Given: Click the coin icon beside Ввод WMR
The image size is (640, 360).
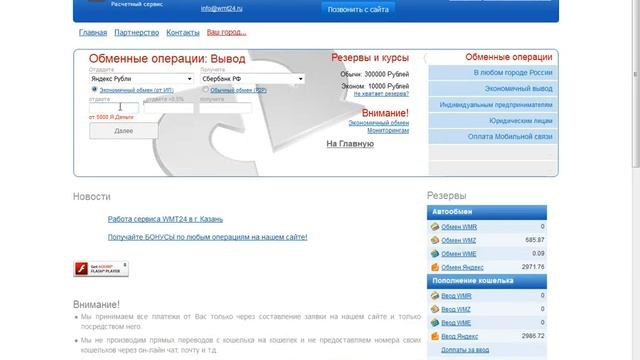Looking at the screenshot, I should tap(435, 296).
